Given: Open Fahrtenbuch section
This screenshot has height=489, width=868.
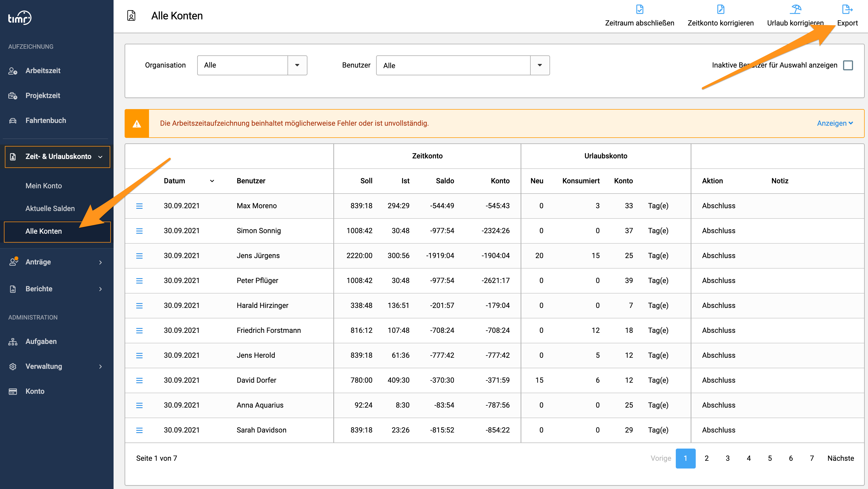Looking at the screenshot, I should tap(46, 120).
